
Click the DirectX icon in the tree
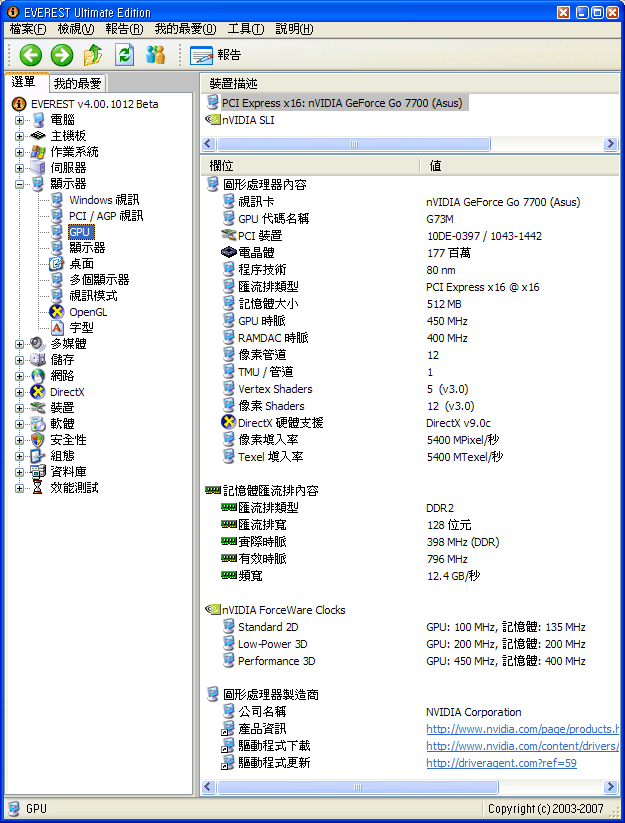pyautogui.click(x=38, y=392)
